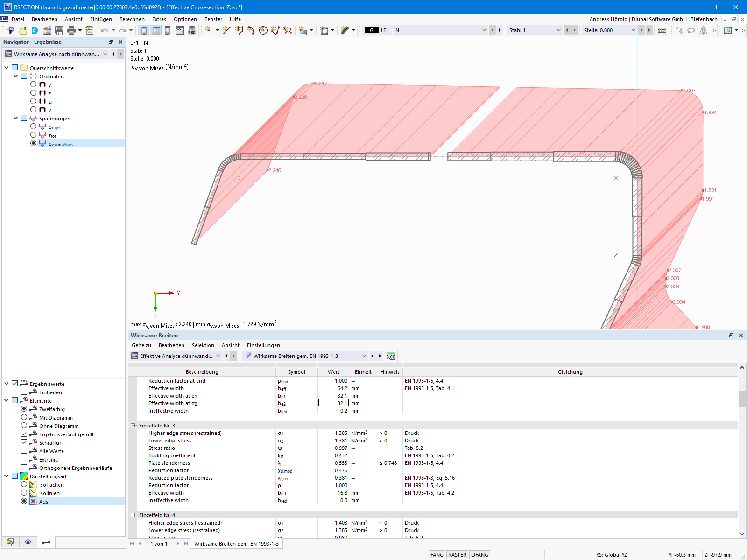Screen dimensions: 747x560
Task: Enable the Einheiten checkbox
Action: point(24,392)
